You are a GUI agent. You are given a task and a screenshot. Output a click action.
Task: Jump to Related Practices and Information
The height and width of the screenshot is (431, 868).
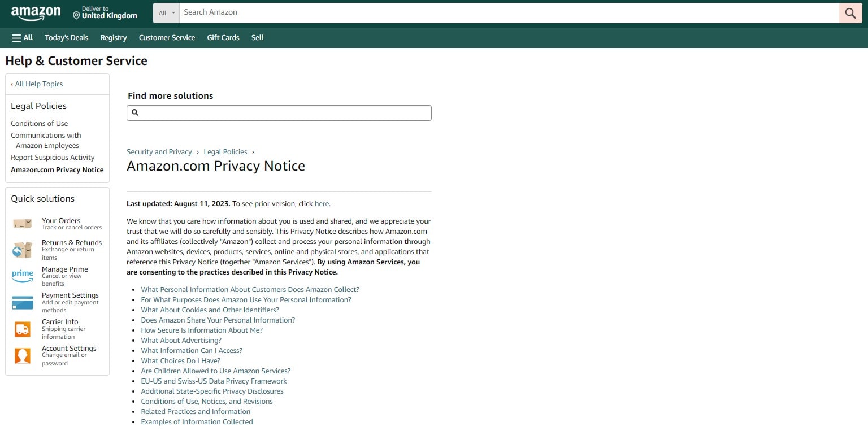196,412
